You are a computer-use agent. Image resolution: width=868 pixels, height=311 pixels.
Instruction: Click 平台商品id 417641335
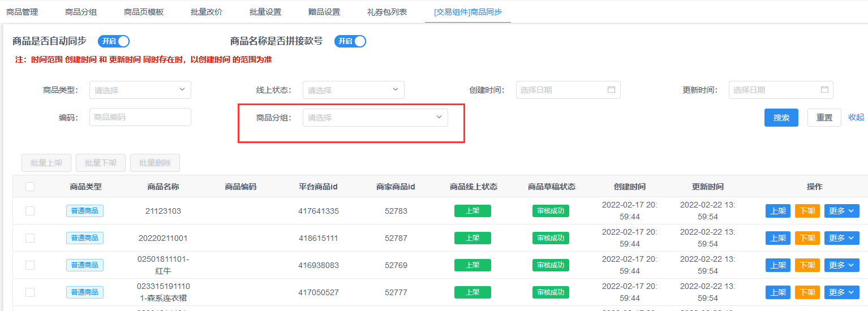click(319, 211)
